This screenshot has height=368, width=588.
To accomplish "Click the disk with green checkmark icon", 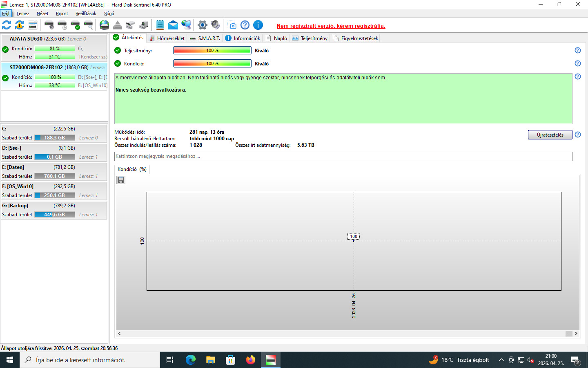I will pos(75,25).
